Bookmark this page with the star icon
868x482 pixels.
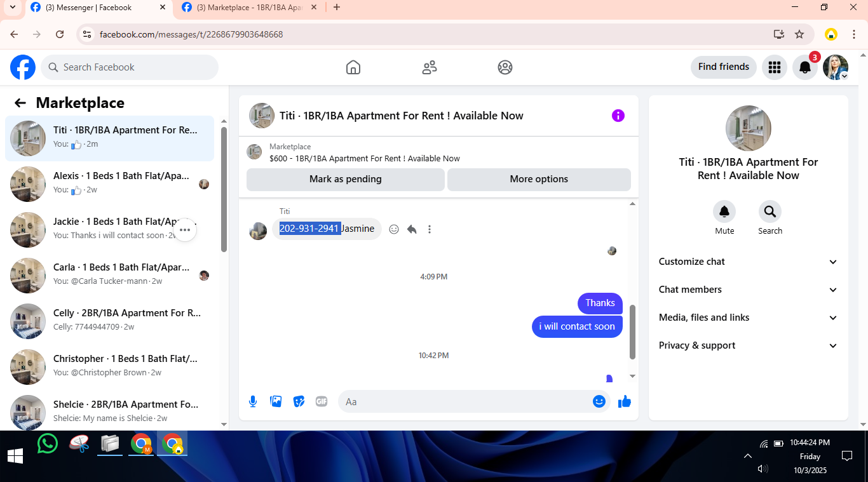tap(799, 34)
